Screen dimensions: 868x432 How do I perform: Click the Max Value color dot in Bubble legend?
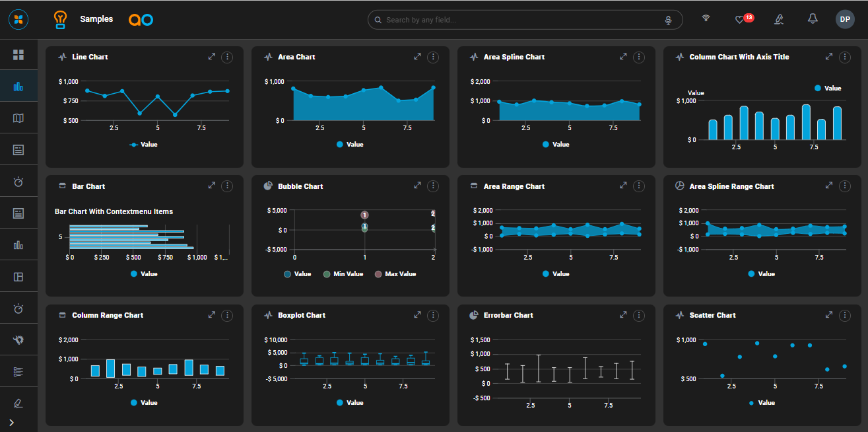(x=378, y=274)
